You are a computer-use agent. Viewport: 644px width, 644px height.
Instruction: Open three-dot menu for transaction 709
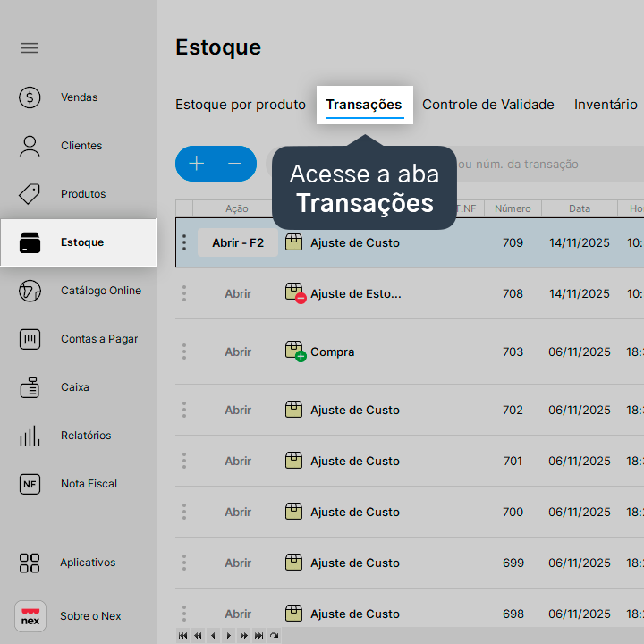(184, 242)
